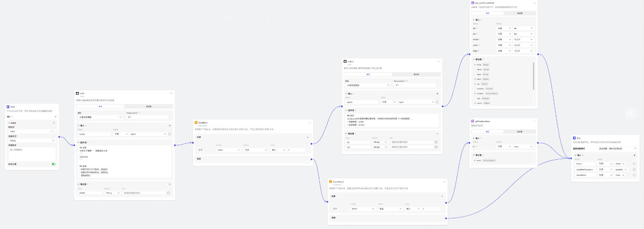Remove the newsItems input in End node
644x229 pixels.
tap(634, 175)
